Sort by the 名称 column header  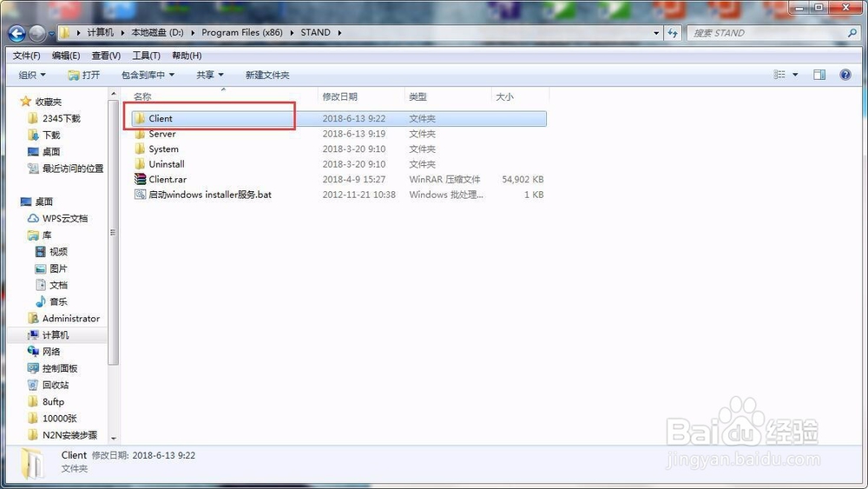click(x=142, y=97)
